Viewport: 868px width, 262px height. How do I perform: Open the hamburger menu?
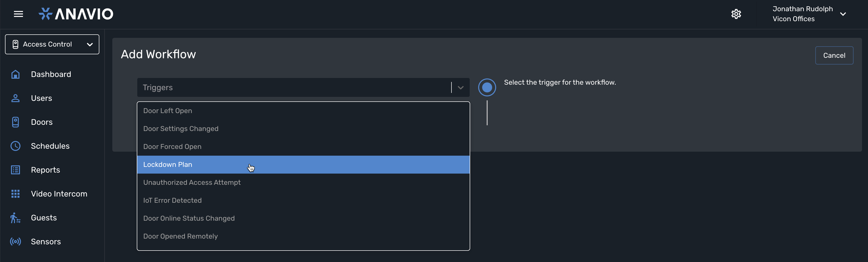coord(18,14)
